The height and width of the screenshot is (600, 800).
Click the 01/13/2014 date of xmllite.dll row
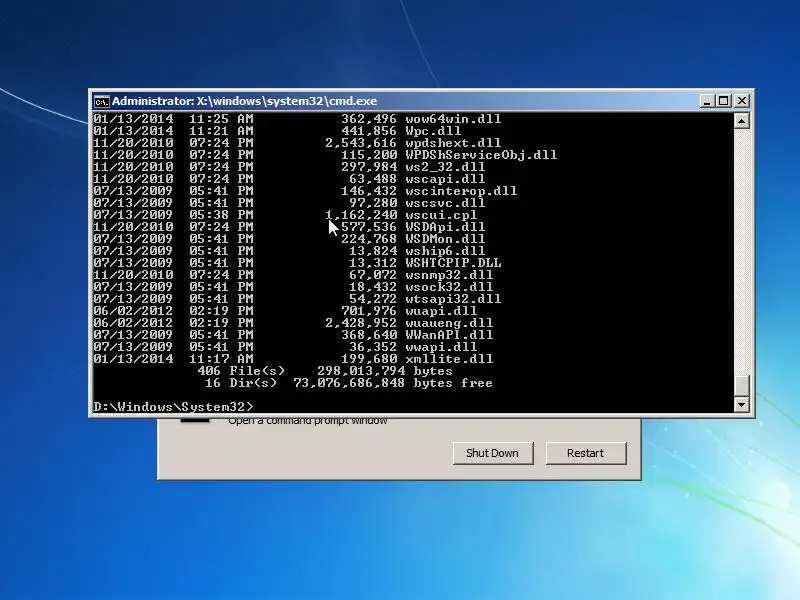[x=133, y=359]
